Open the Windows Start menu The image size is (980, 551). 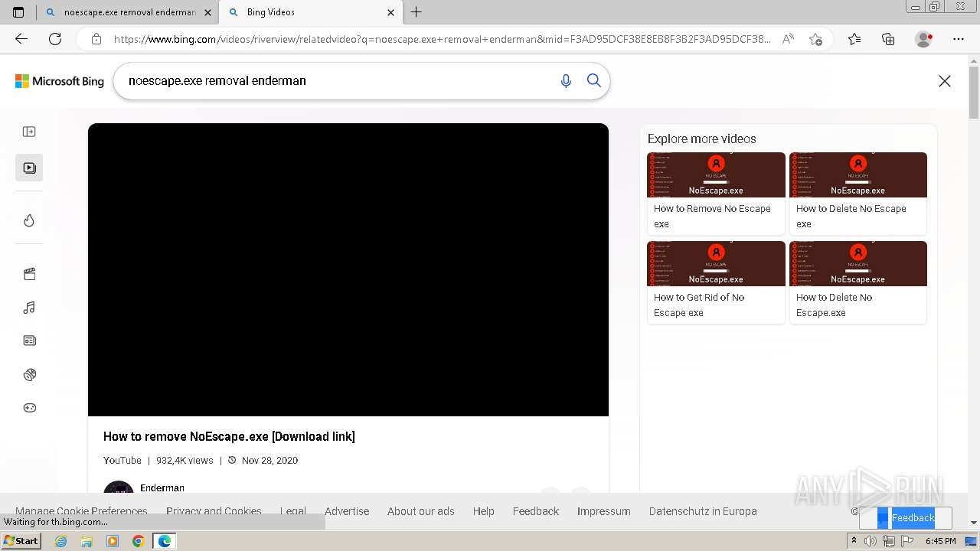21,541
